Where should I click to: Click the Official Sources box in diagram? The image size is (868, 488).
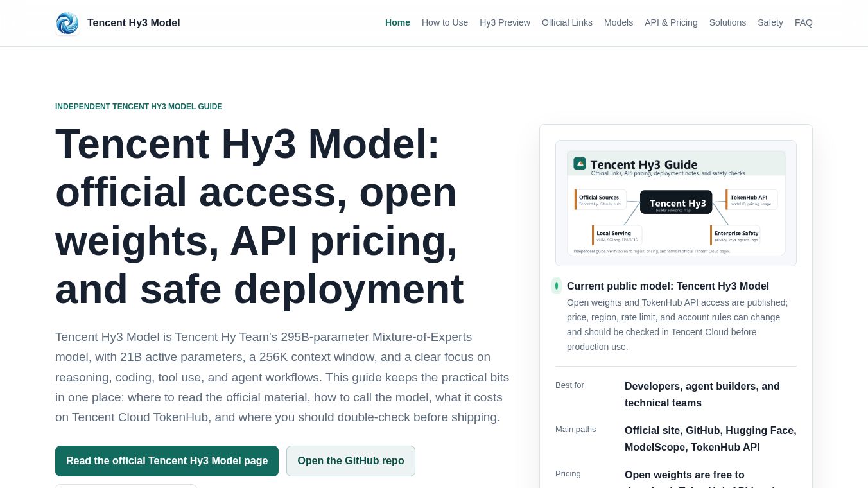pos(600,200)
